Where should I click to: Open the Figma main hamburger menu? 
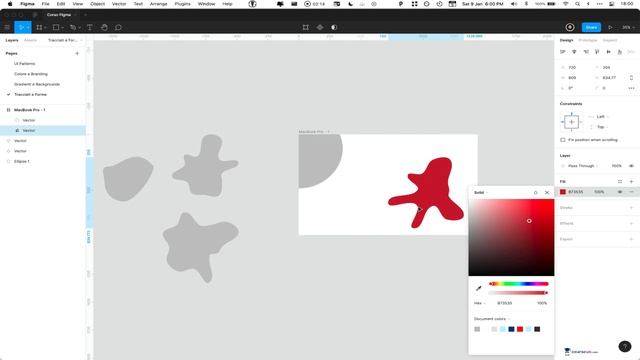(x=7, y=27)
